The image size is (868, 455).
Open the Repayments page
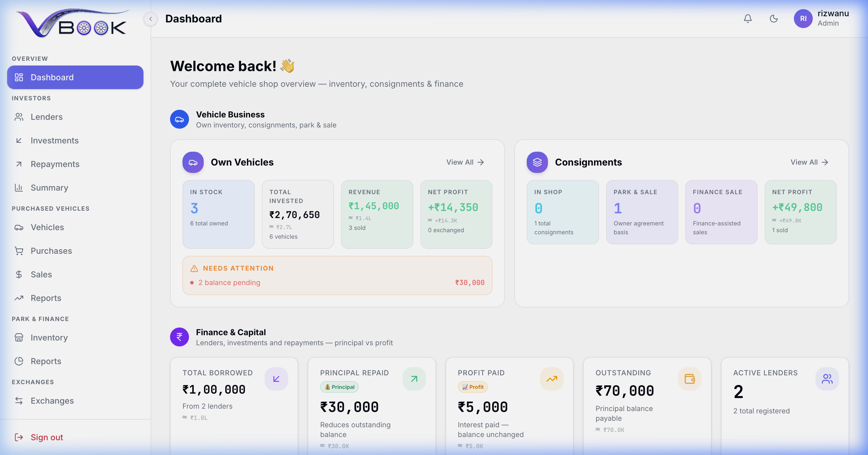(75, 164)
